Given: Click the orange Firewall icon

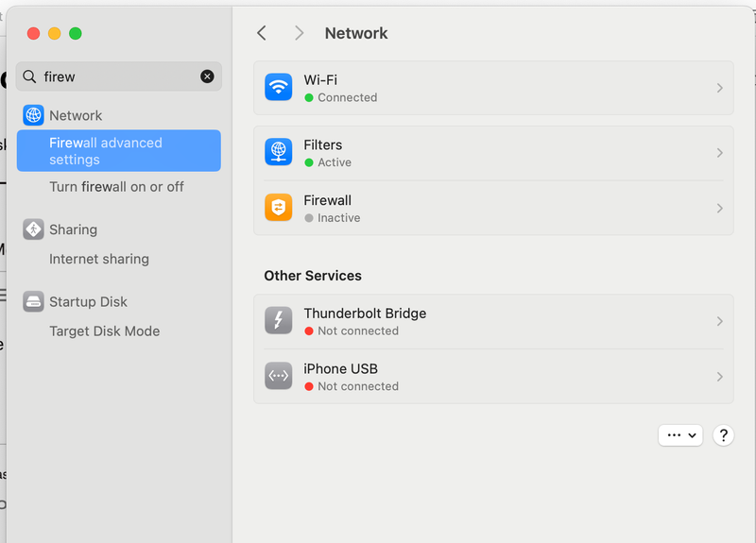Looking at the screenshot, I should click(x=279, y=208).
